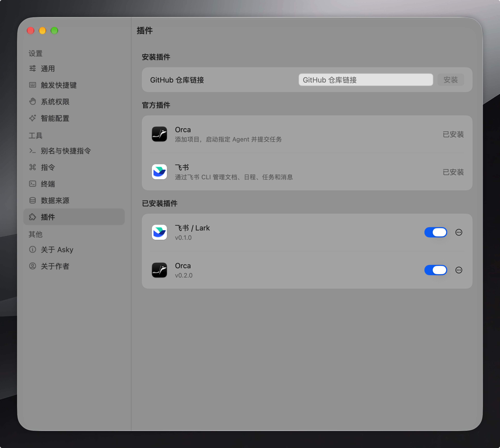The image size is (500, 448).
Task: Click the 飞书 / Lark plugin name
Action: 192,228
